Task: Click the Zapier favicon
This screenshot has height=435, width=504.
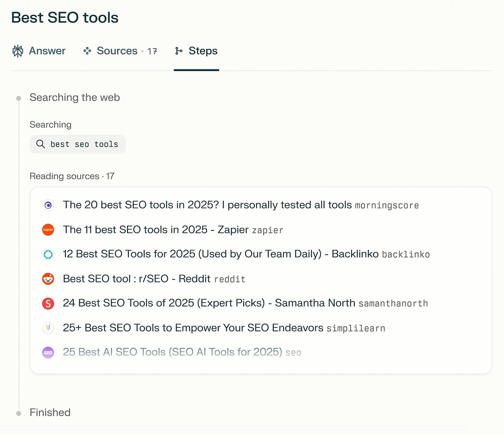Action: click(x=48, y=230)
